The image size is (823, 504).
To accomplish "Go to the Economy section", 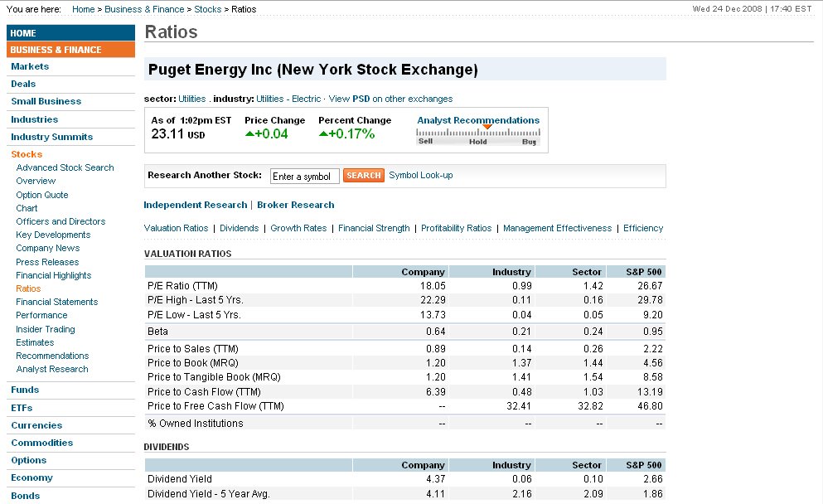I will [x=32, y=477].
